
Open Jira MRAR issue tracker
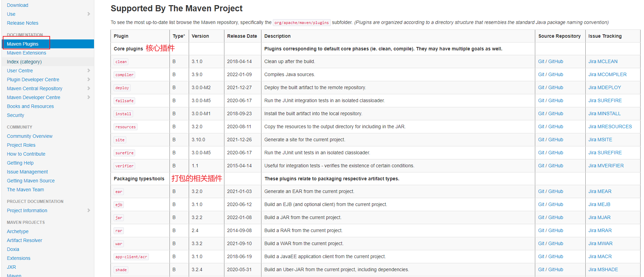tap(600, 230)
